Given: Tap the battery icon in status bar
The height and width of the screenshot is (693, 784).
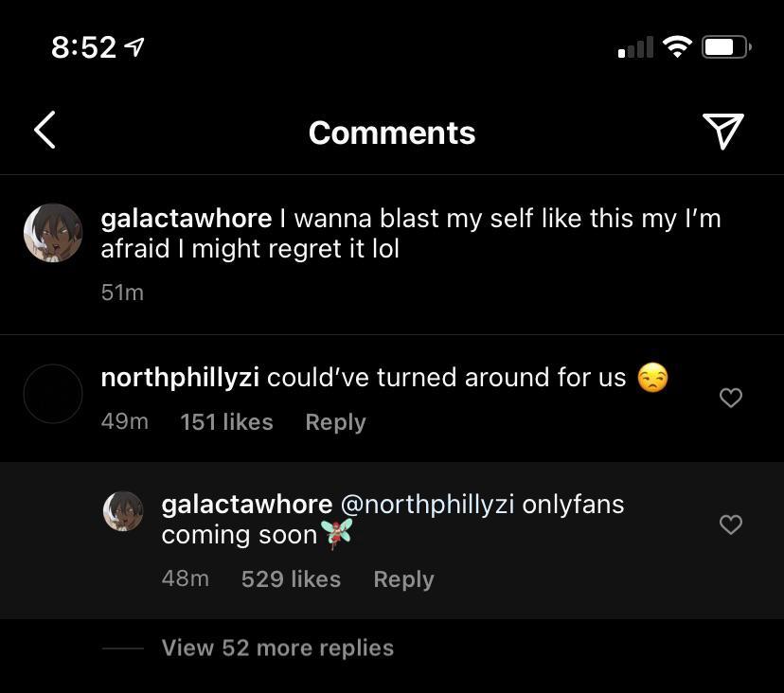Looking at the screenshot, I should coord(726,46).
